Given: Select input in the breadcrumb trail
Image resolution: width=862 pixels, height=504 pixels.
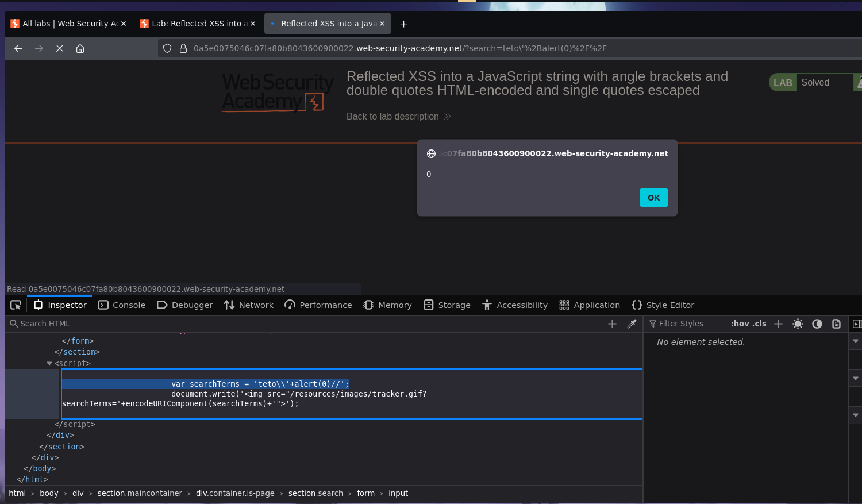Looking at the screenshot, I should click(398, 493).
